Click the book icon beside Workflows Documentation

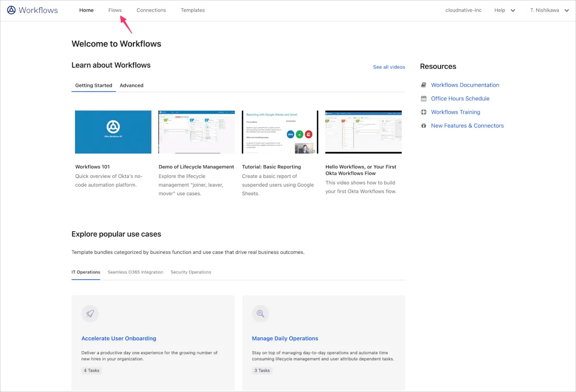[x=423, y=85]
